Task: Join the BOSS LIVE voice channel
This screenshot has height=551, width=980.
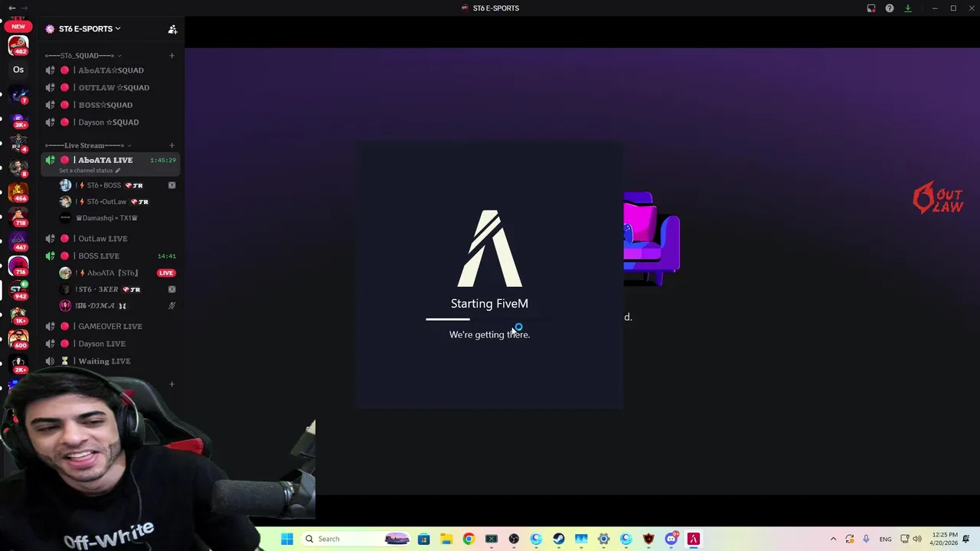Action: (x=110, y=256)
